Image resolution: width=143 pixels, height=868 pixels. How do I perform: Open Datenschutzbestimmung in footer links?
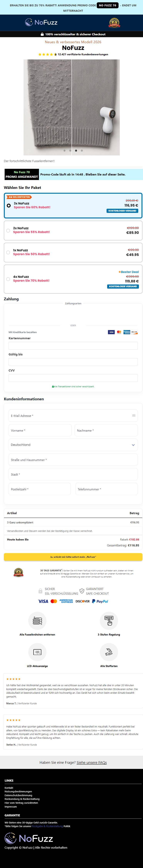coord(18,795)
